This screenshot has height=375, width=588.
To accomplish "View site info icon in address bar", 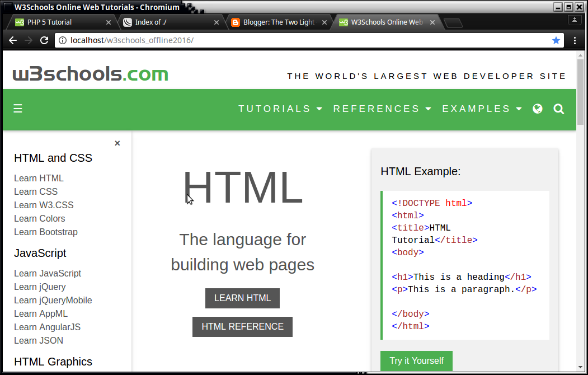I will pyautogui.click(x=63, y=40).
